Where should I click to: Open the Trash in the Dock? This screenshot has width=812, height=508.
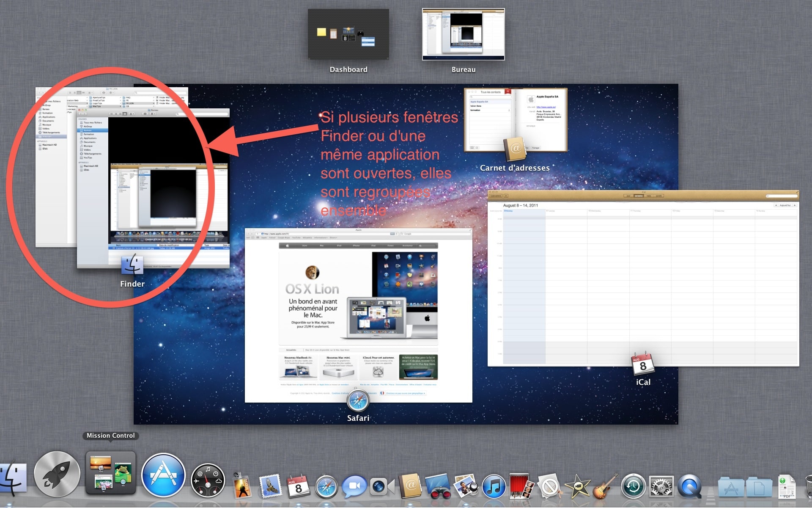click(x=808, y=487)
